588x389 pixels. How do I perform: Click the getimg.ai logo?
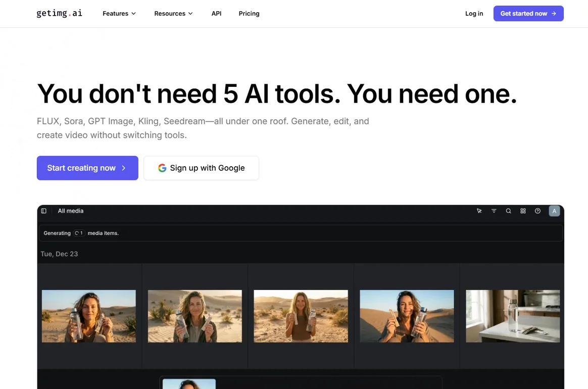pos(59,14)
